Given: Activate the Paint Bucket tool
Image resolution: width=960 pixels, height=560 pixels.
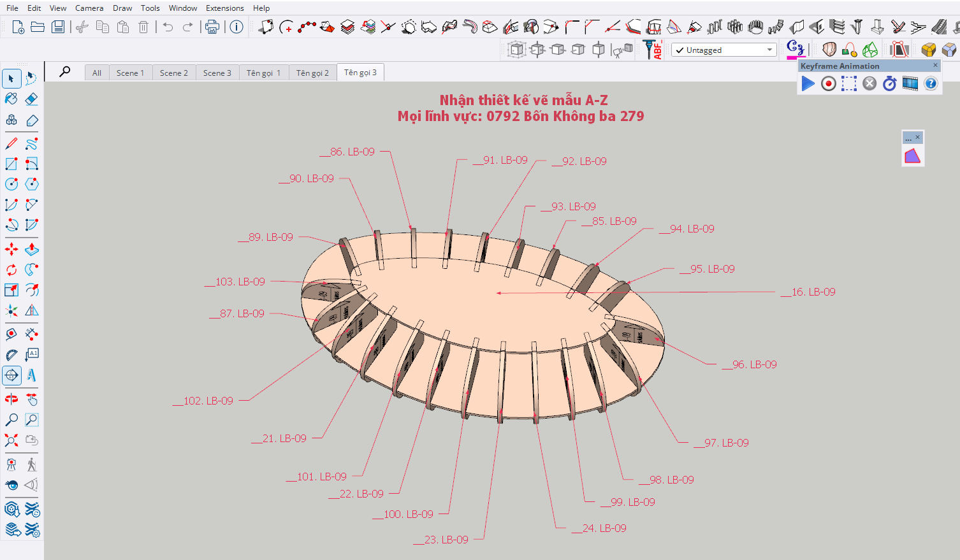Looking at the screenshot, I should (11, 99).
